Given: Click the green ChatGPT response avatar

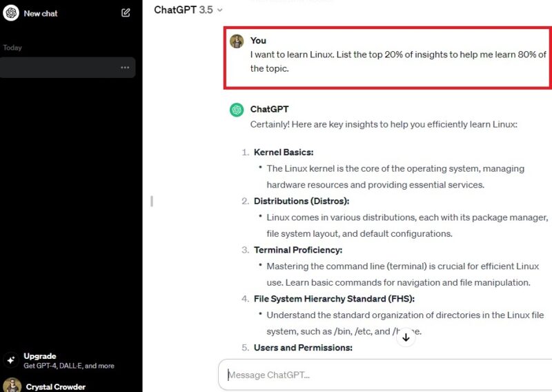Looking at the screenshot, I should 237,110.
